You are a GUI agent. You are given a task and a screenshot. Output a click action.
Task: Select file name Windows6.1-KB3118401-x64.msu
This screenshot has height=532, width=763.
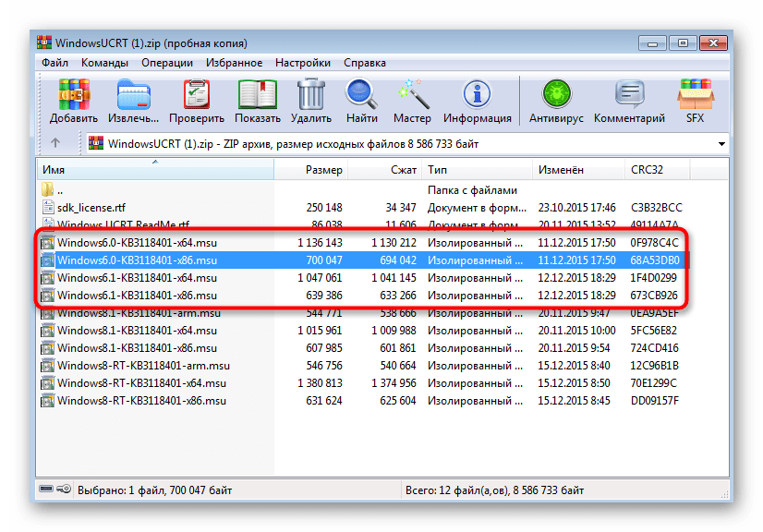coord(137,277)
